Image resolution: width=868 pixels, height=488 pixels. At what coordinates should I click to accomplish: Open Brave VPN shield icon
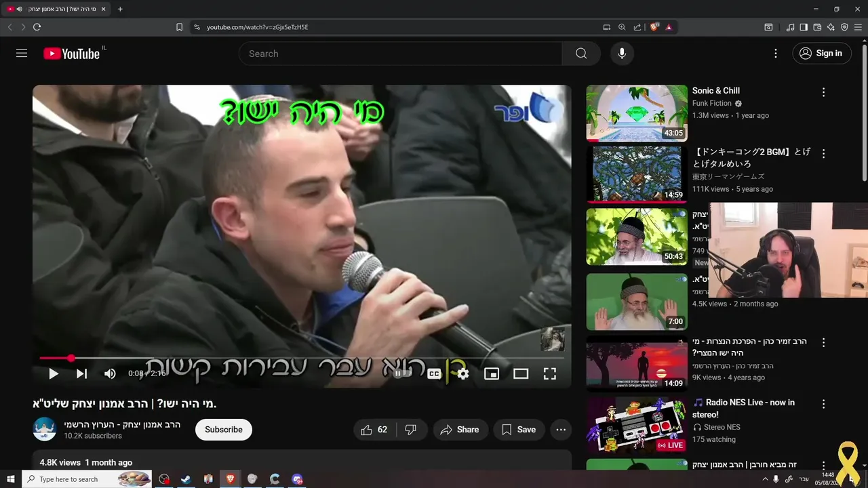coord(844,27)
